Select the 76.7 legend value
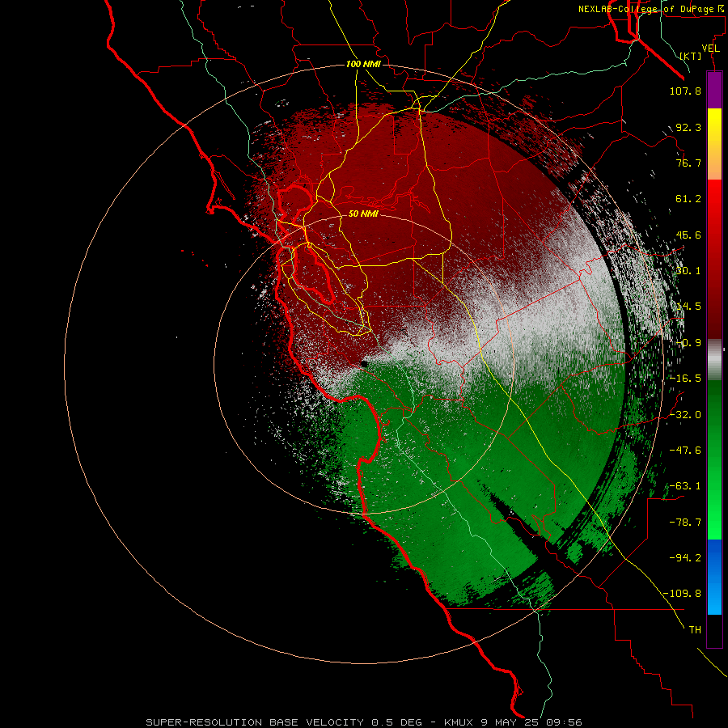Viewport: 728px width, 728px height. 688,163
